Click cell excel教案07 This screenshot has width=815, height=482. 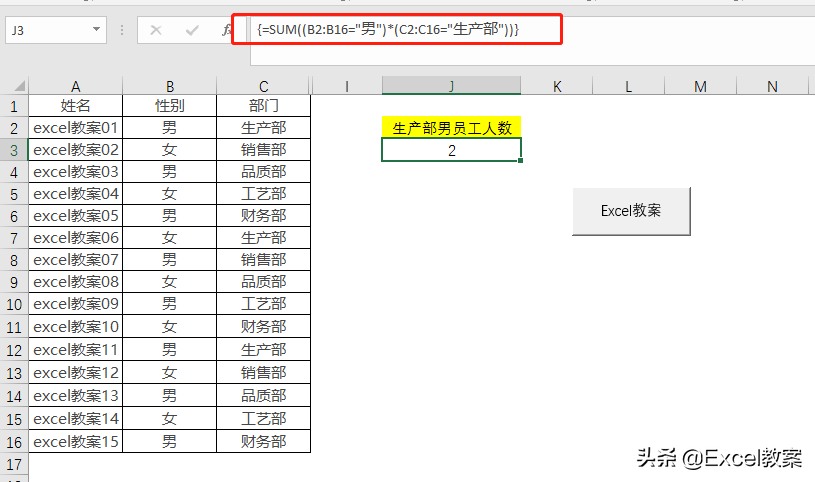[75, 259]
